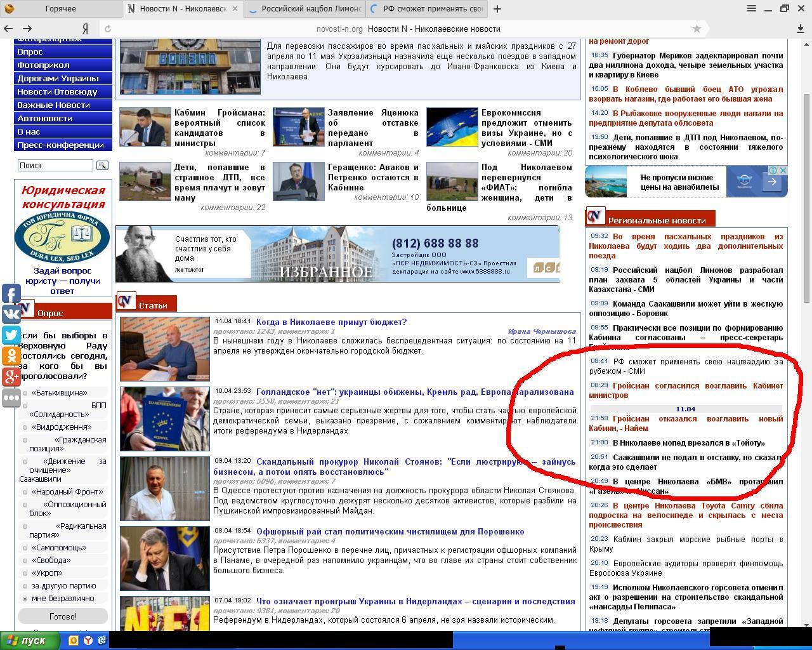
Task: Switch to the Горячее tab
Action: tap(60, 9)
